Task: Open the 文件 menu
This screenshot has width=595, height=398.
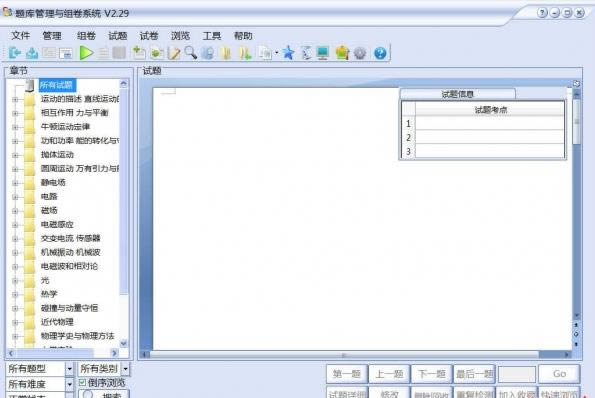Action: (20, 36)
